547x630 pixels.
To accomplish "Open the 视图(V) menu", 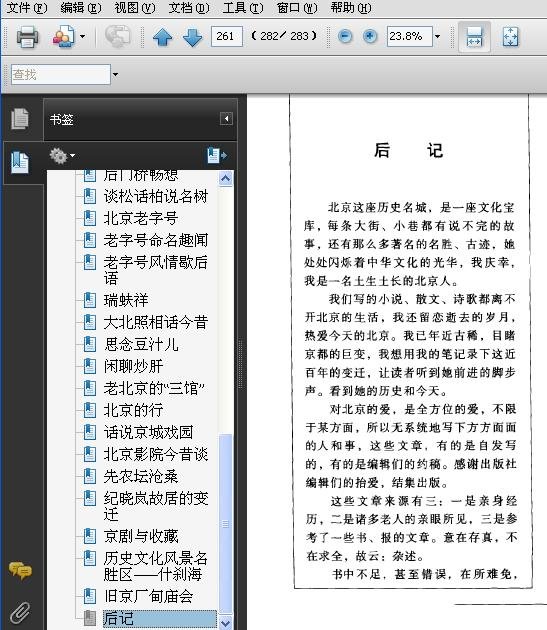I will coord(135,8).
